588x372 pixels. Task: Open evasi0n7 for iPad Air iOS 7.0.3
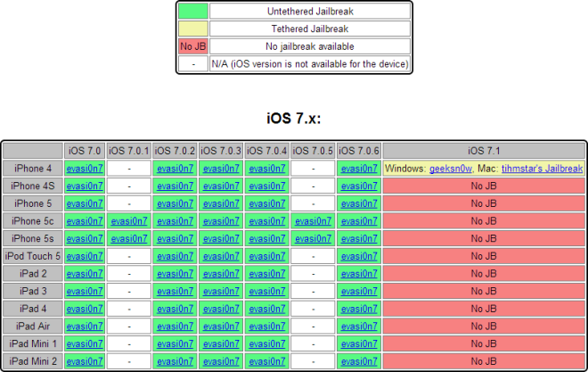coord(221,327)
